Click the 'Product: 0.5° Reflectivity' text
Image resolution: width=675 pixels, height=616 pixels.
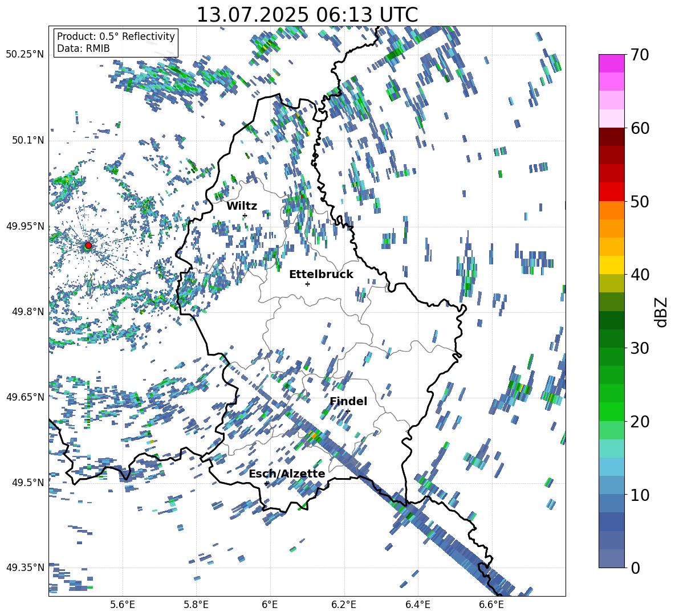tap(116, 36)
